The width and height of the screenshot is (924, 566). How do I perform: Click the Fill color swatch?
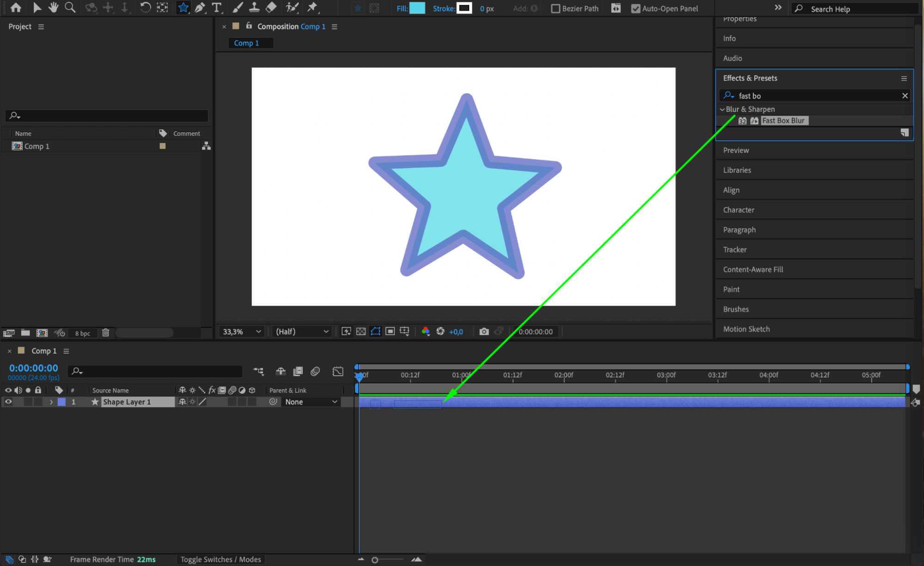click(417, 8)
